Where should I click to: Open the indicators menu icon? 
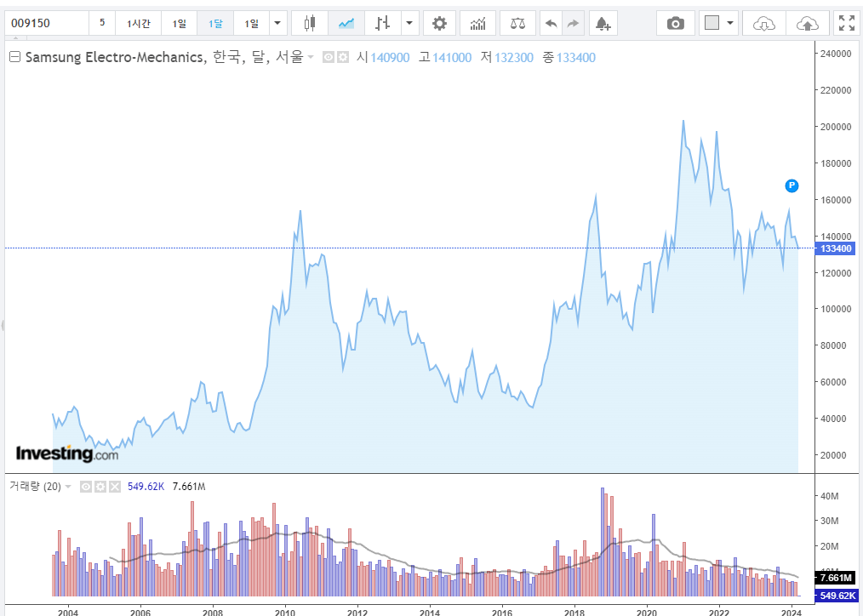(477, 23)
